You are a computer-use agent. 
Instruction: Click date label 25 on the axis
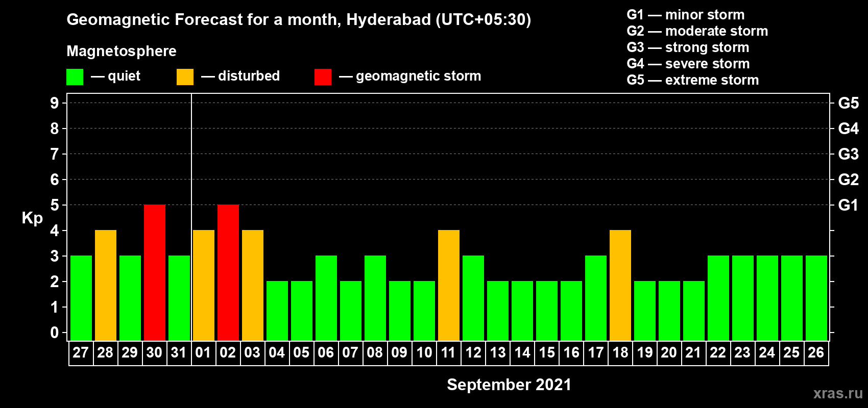pos(791,352)
